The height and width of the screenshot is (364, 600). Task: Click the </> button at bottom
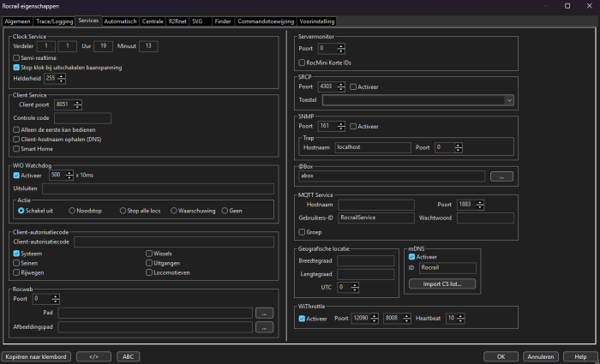[x=93, y=355]
